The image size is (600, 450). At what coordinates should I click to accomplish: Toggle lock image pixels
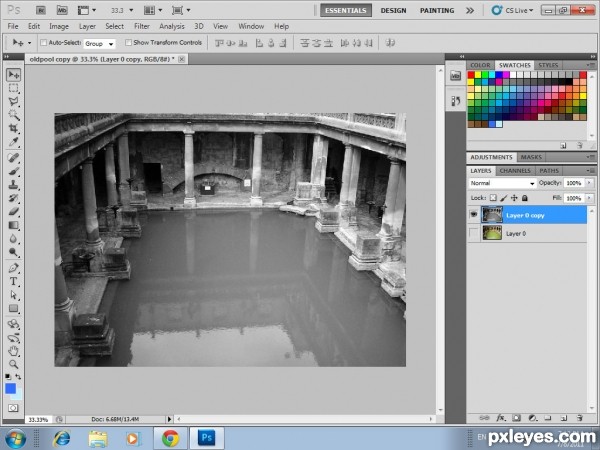coord(504,198)
